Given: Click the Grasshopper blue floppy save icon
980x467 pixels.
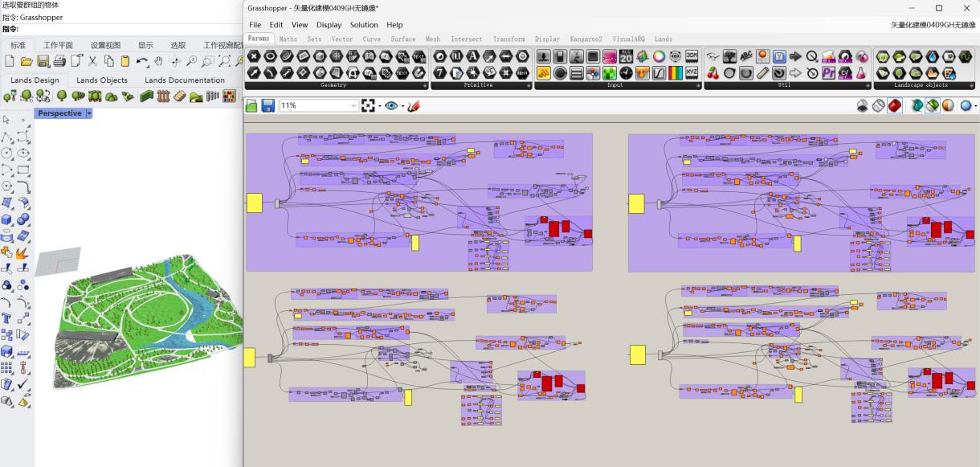Looking at the screenshot, I should click(268, 106).
